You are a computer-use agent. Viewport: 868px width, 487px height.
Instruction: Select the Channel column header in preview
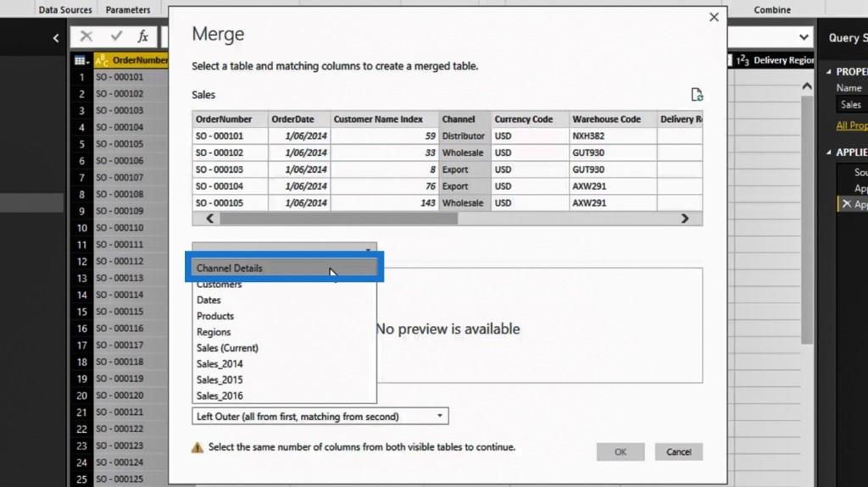(465, 119)
